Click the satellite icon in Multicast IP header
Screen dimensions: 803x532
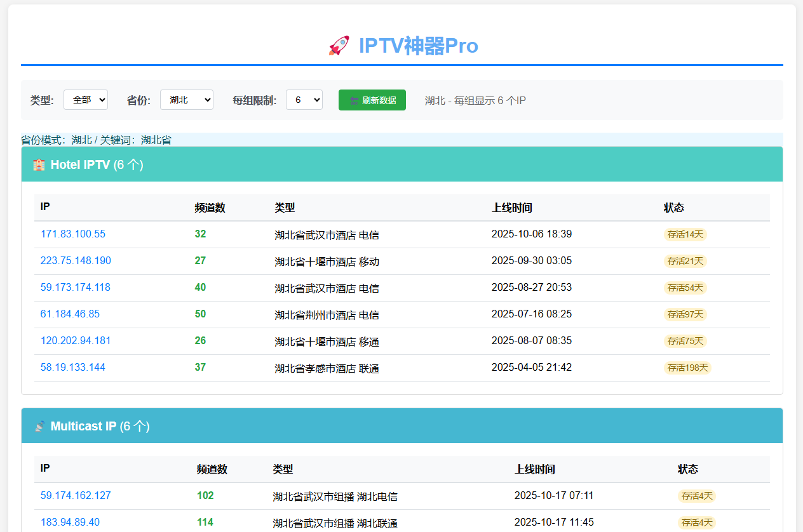[39, 427]
